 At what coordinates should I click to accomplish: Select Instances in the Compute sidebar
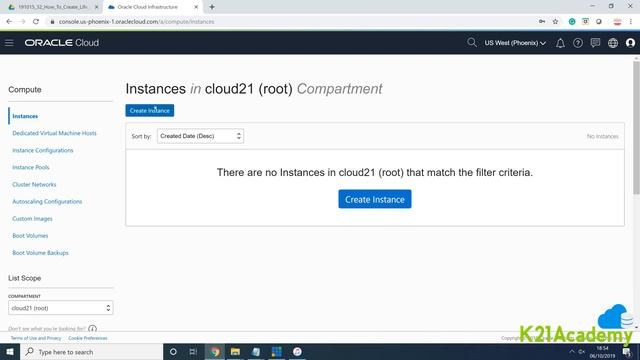pos(25,116)
